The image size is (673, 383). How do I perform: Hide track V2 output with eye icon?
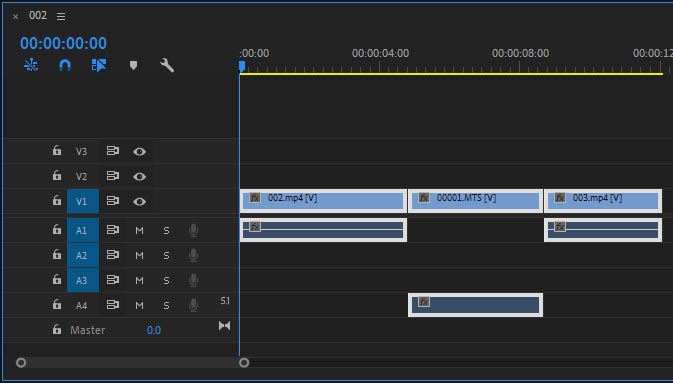(139, 176)
